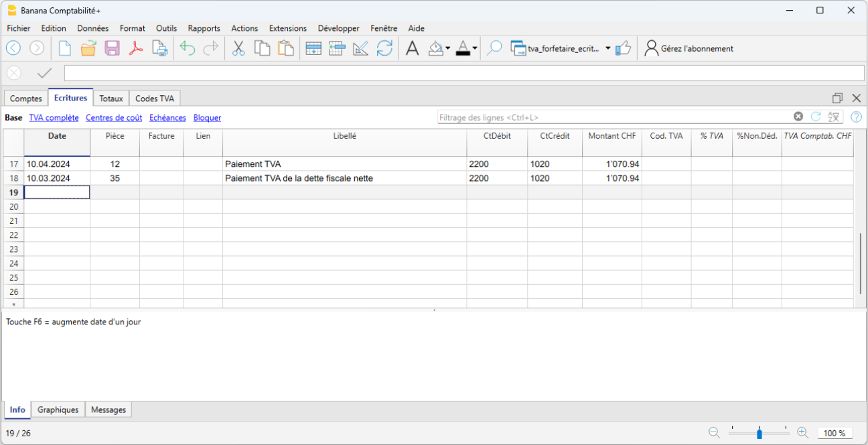Close the table with the X beside restore

[x=856, y=98]
